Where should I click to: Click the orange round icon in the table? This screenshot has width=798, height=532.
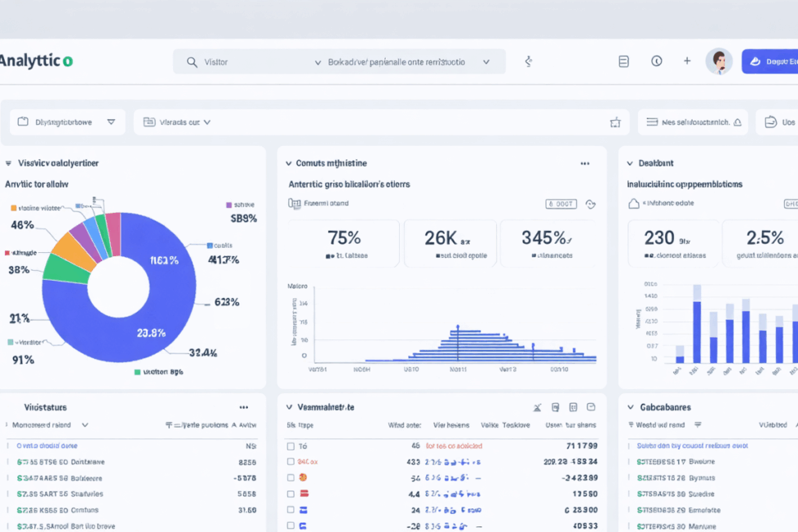(x=303, y=477)
